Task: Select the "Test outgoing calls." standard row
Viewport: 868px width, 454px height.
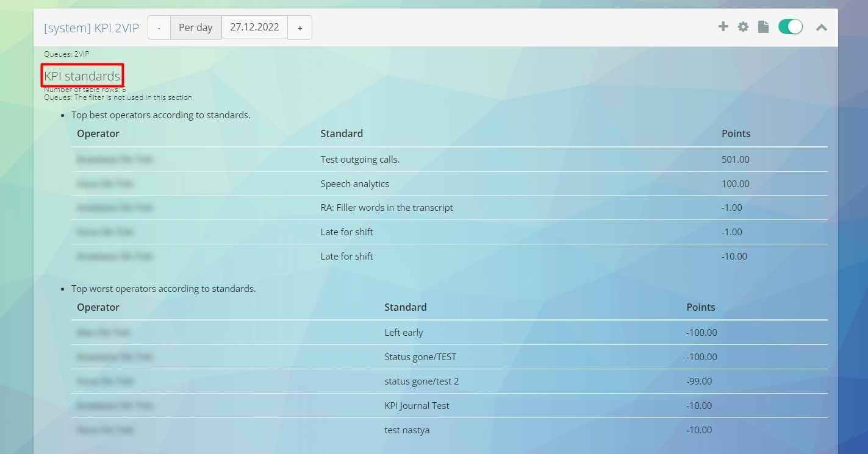Action: click(360, 160)
